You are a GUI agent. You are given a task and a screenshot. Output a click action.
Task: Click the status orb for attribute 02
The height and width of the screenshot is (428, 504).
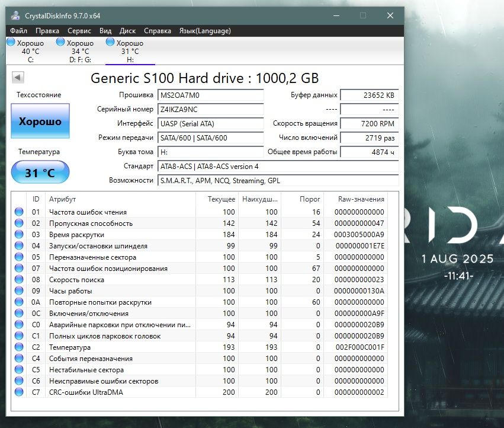[19, 223]
